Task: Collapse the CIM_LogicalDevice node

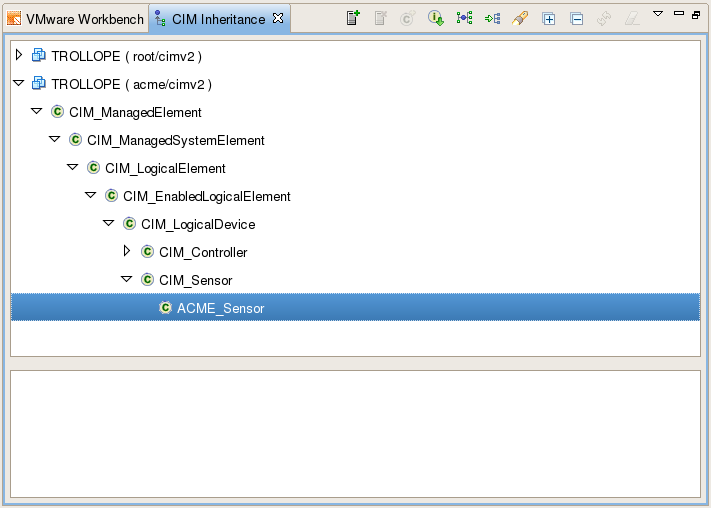Action: tap(108, 223)
